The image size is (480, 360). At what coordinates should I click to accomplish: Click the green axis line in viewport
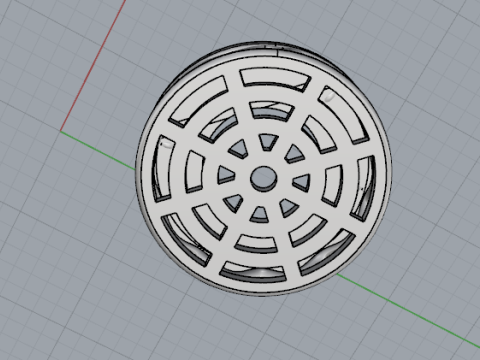pos(408,310)
